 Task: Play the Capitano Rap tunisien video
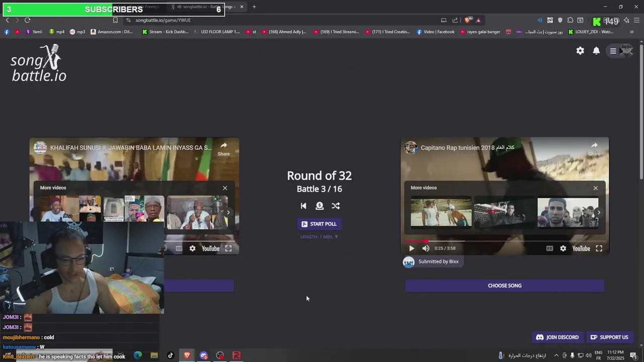click(x=412, y=248)
